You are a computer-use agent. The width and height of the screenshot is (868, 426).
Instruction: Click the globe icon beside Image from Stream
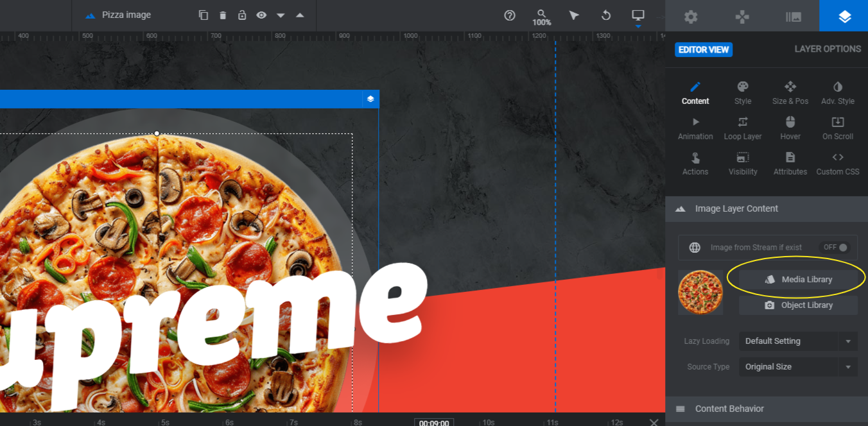point(695,247)
